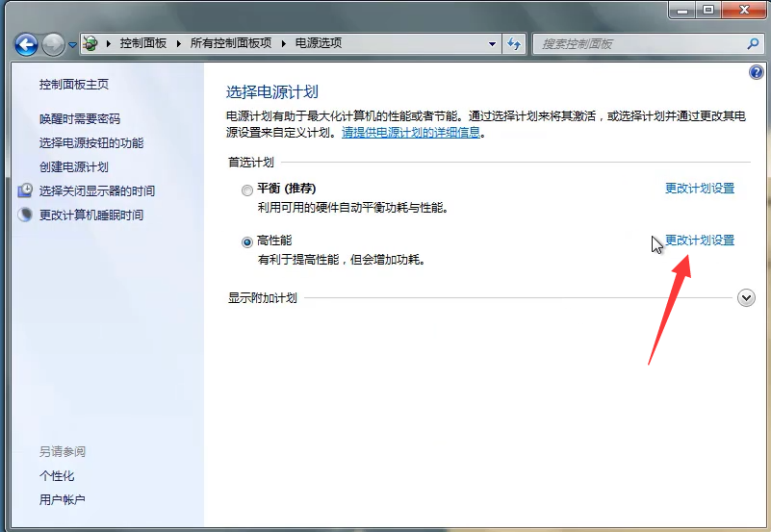Click the icon beside 选择关闭显示器的时间
This screenshot has height=532, width=771.
tap(25, 191)
